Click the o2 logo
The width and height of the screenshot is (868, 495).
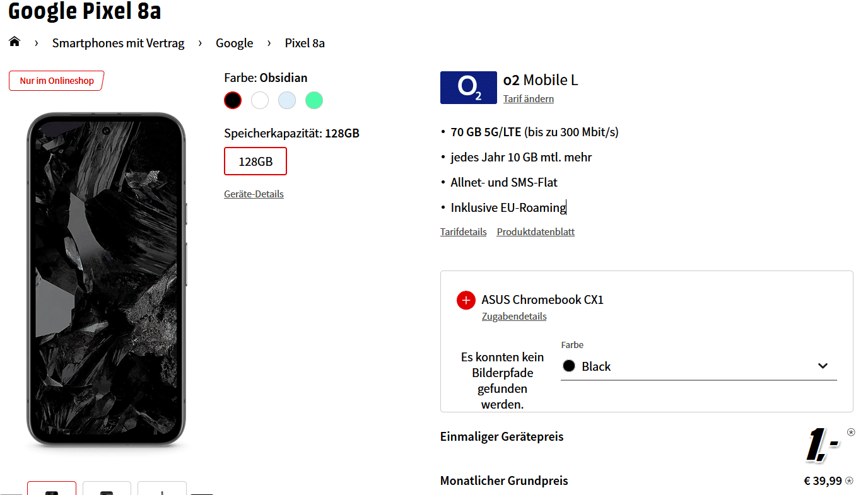(x=469, y=88)
